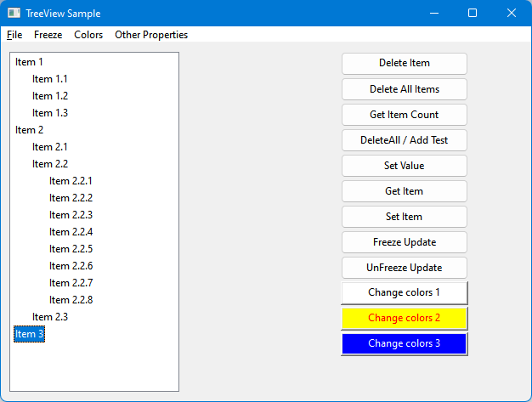
Task: Select Item 2.2 tree node
Action: click(50, 164)
